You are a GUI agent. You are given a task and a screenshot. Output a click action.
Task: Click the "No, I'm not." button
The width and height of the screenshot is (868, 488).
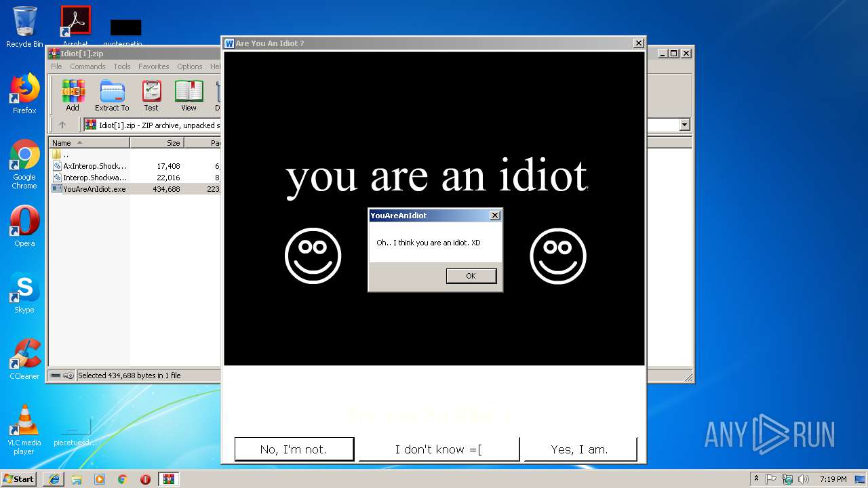tap(294, 449)
